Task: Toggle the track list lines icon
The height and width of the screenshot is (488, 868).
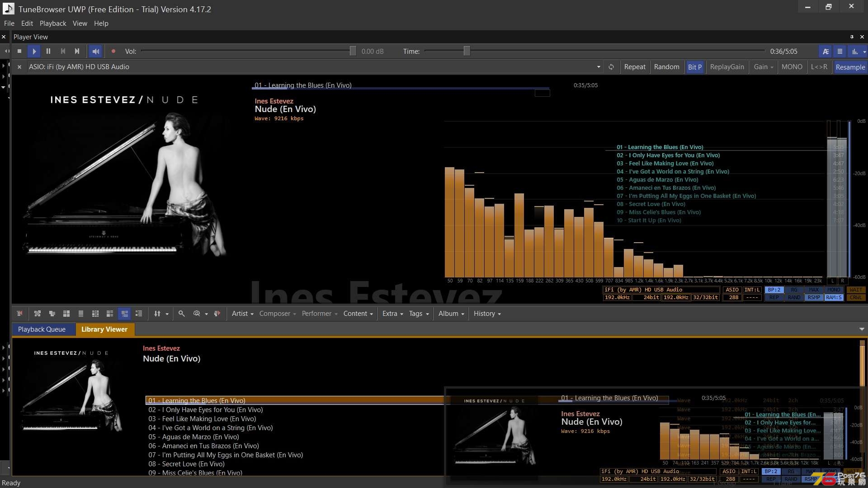Action: coord(840,52)
